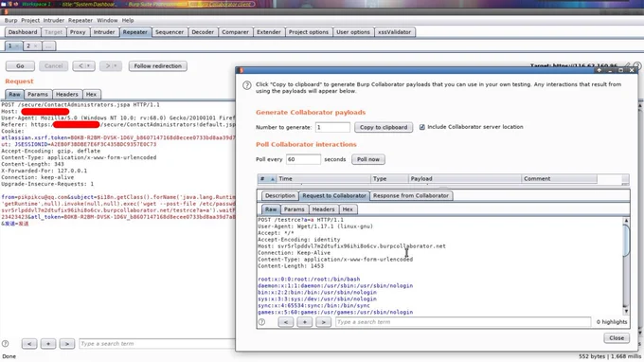644x362 pixels.
Task: Click the Go button
Action: coord(20,65)
